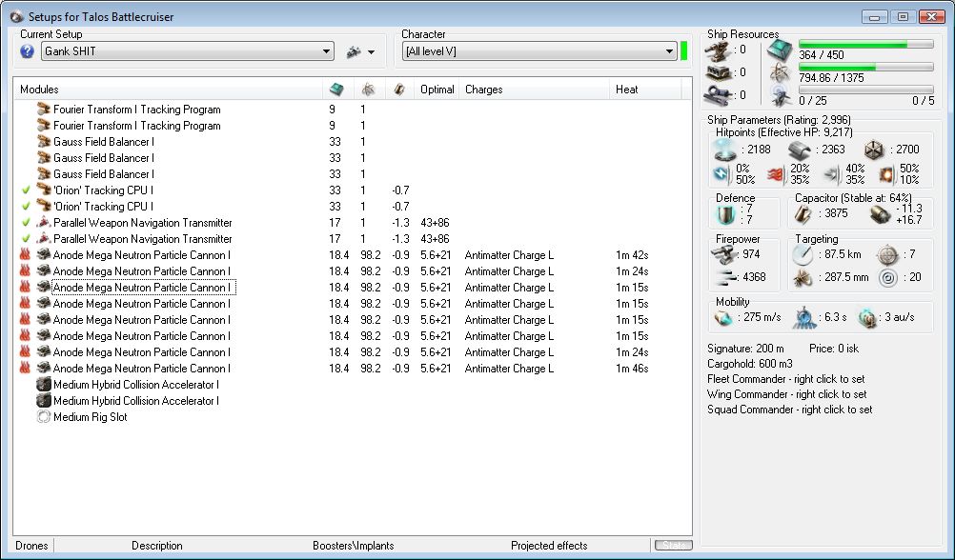Click the shield hitpoints icon in Hitpoints

coord(725,150)
